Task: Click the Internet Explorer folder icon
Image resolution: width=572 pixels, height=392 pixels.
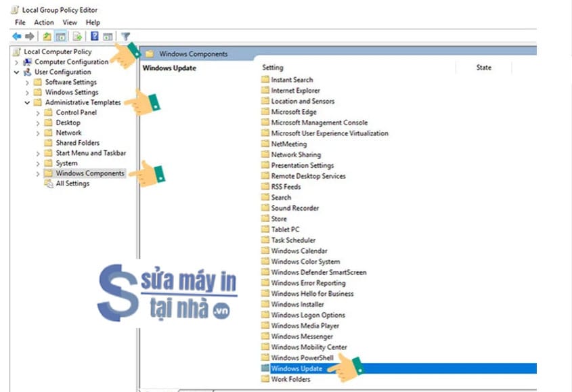Action: [x=265, y=91]
